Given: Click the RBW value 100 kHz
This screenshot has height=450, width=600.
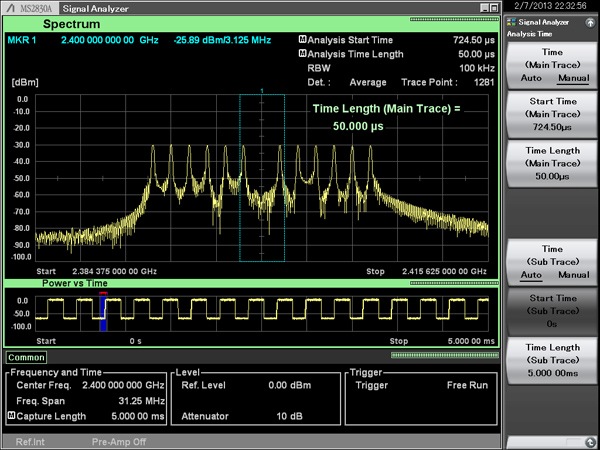Looking at the screenshot, I should pos(477,68).
